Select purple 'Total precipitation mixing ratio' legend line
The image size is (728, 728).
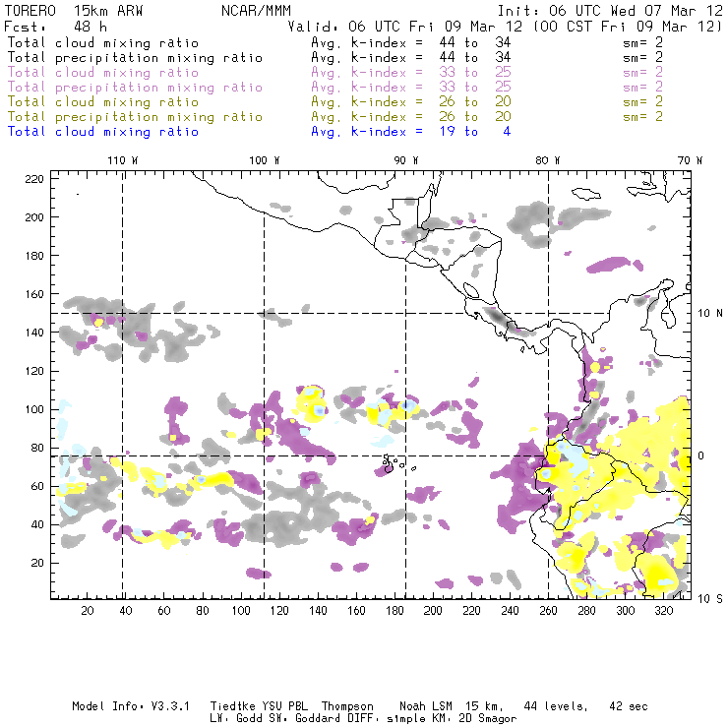point(135,88)
